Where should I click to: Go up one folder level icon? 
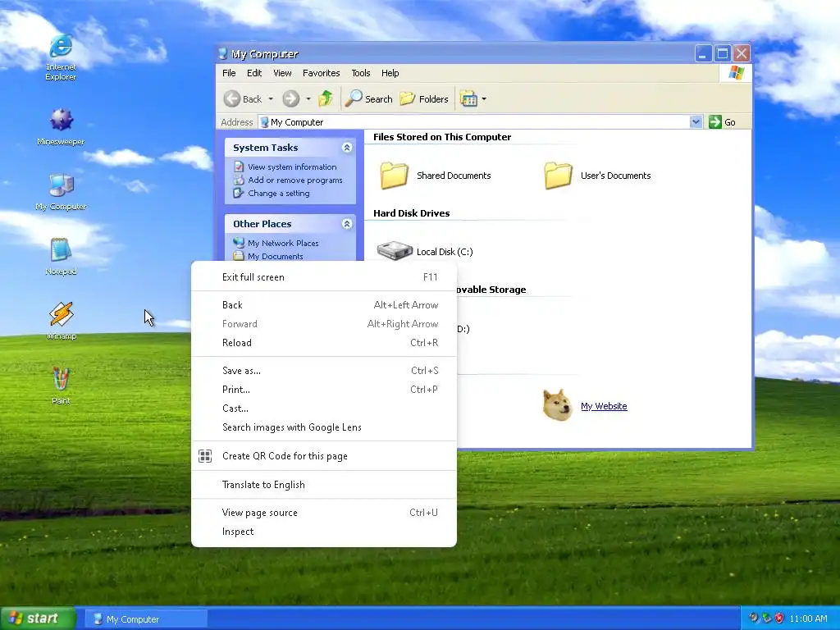click(325, 98)
